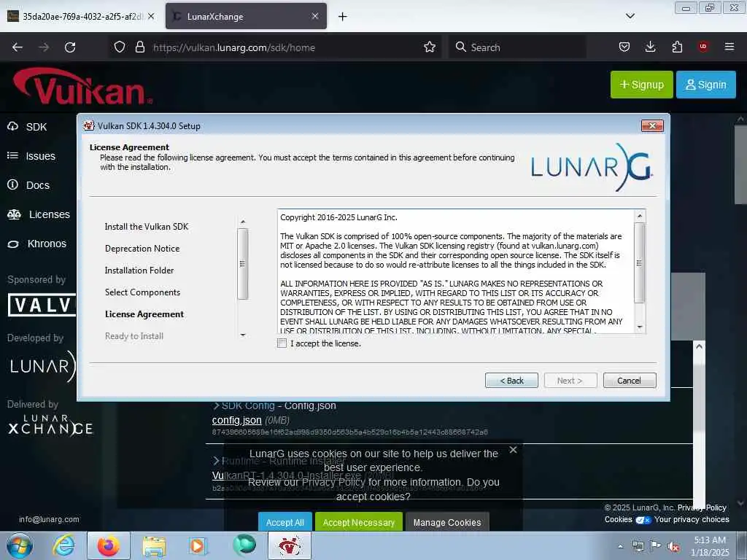Image resolution: width=747 pixels, height=560 pixels.
Task: Check the 'I accept the license' checkbox
Action: tap(282, 343)
